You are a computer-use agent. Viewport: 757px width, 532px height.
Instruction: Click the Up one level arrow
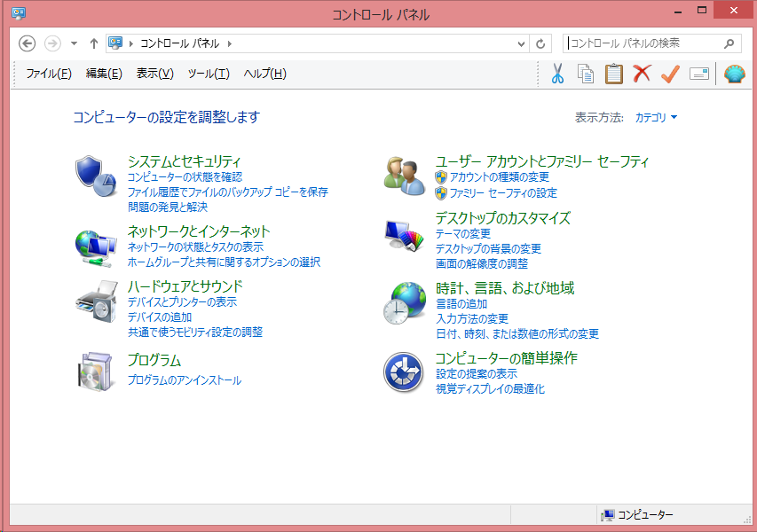94,43
